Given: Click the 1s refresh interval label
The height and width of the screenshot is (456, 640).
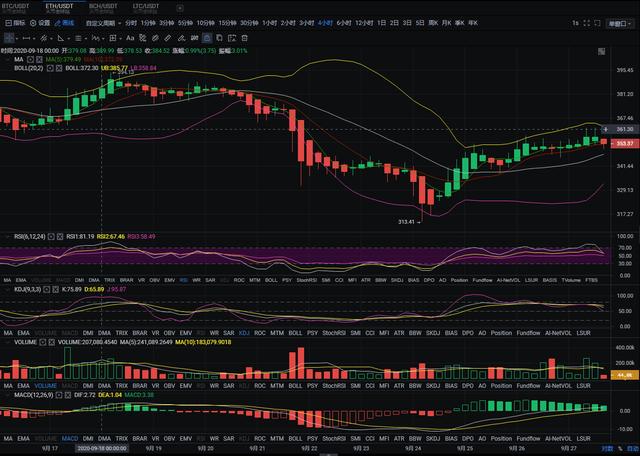Looking at the screenshot, I should [x=575, y=23].
